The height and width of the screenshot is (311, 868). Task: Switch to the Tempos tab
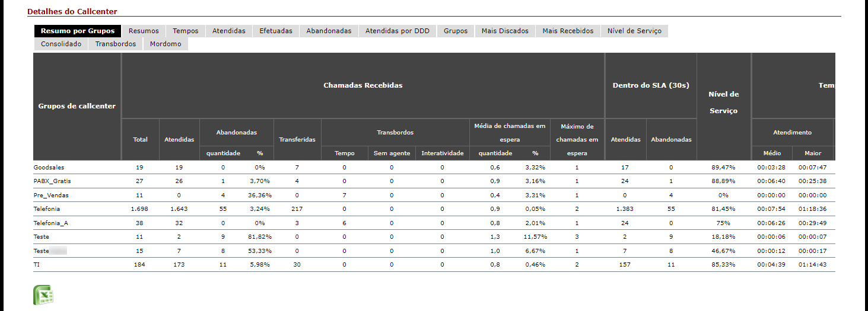point(186,31)
